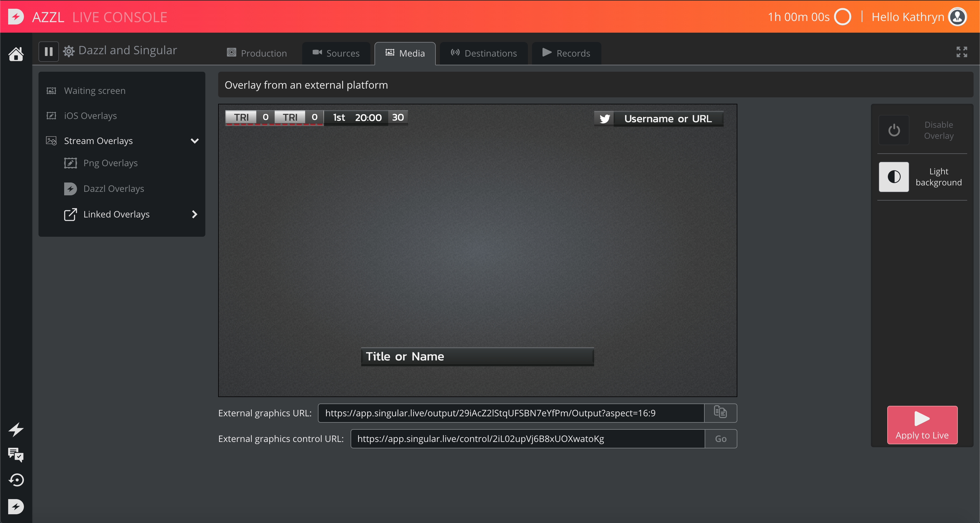
Task: Click the External graphics URL field
Action: [511, 413]
